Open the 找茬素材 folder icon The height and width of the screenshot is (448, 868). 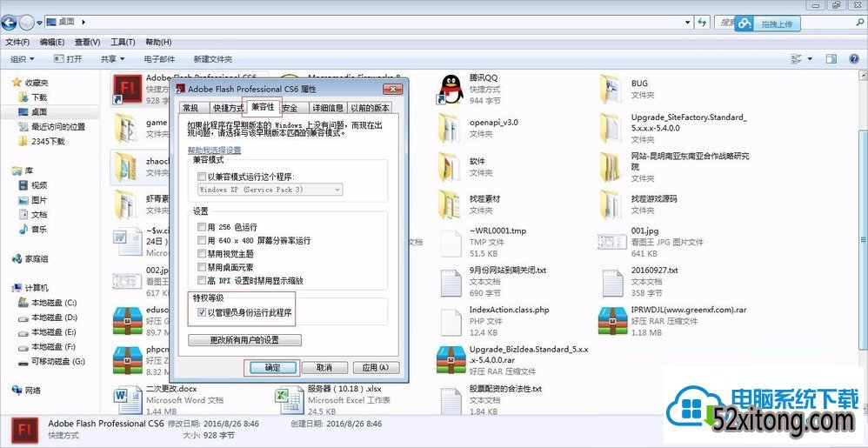[451, 204]
